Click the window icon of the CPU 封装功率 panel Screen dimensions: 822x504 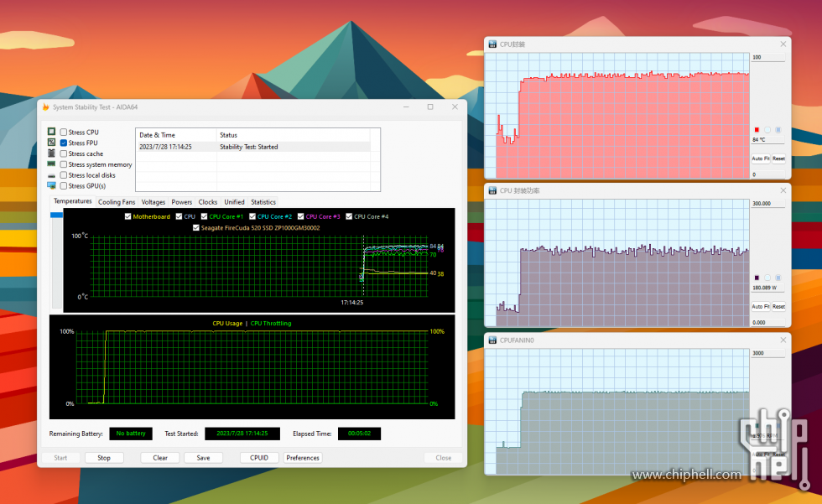click(x=492, y=190)
